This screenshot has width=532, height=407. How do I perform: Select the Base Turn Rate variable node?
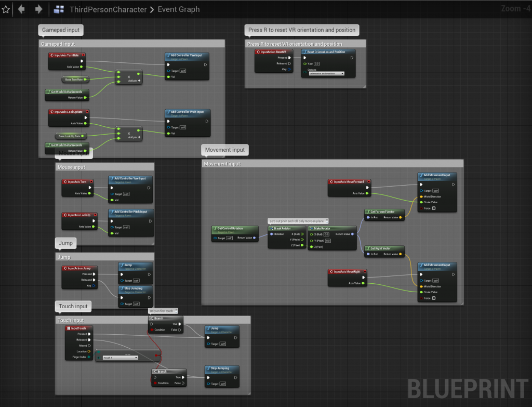(x=75, y=80)
